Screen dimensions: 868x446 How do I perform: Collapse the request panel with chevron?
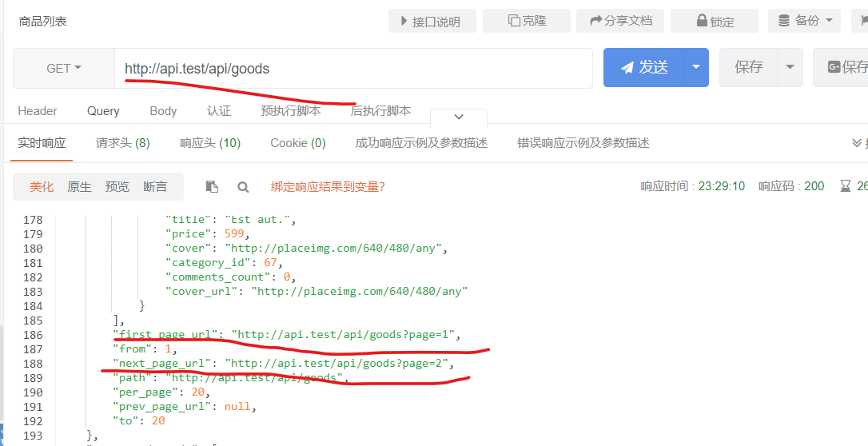point(459,117)
